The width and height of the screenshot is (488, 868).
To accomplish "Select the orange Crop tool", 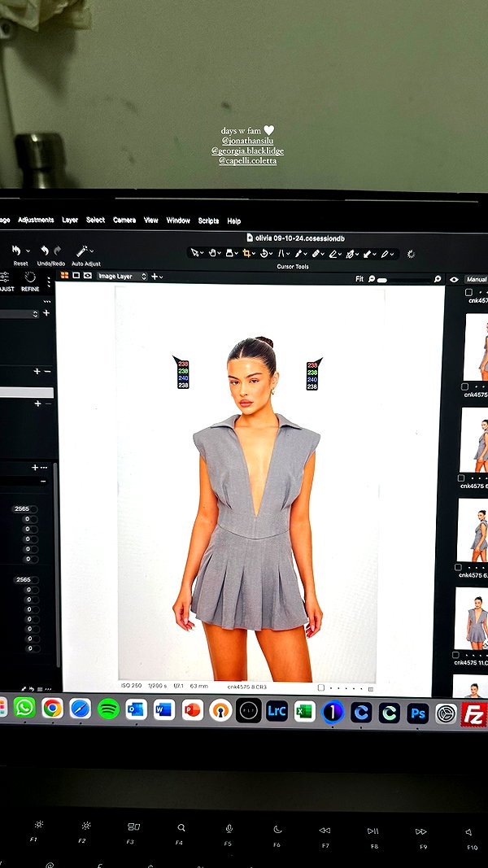I will (x=246, y=253).
